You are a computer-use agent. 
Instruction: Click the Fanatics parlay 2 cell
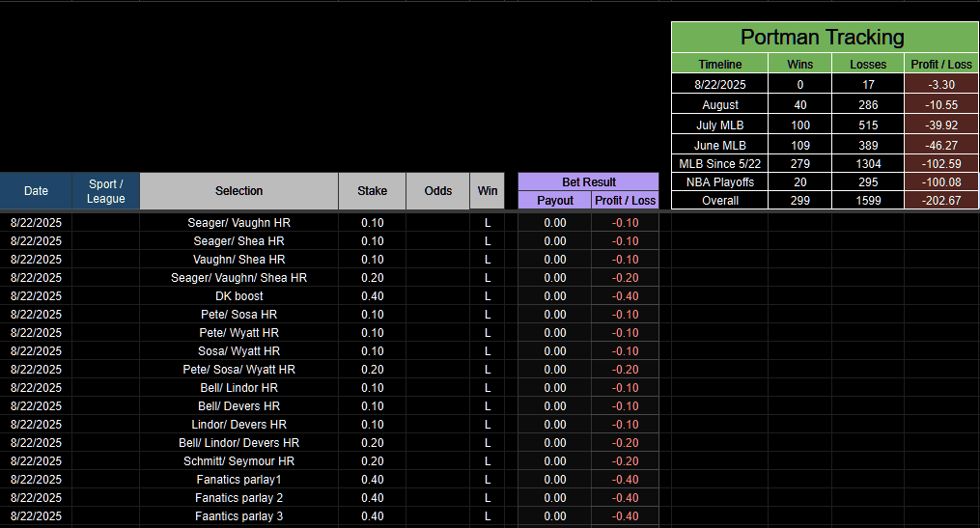[238, 497]
